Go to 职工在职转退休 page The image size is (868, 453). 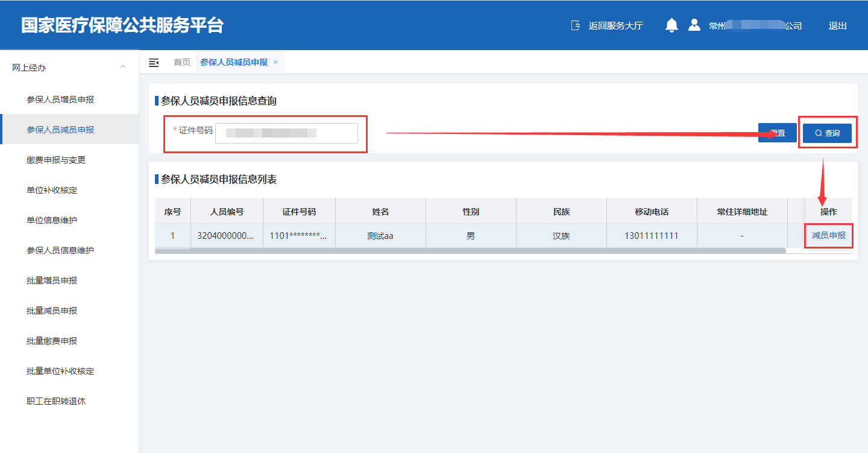(x=56, y=401)
